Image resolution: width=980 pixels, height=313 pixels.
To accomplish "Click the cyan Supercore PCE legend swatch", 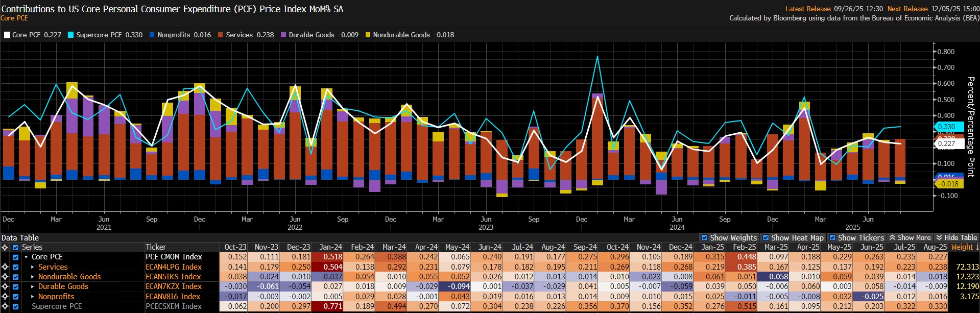I will [x=71, y=35].
